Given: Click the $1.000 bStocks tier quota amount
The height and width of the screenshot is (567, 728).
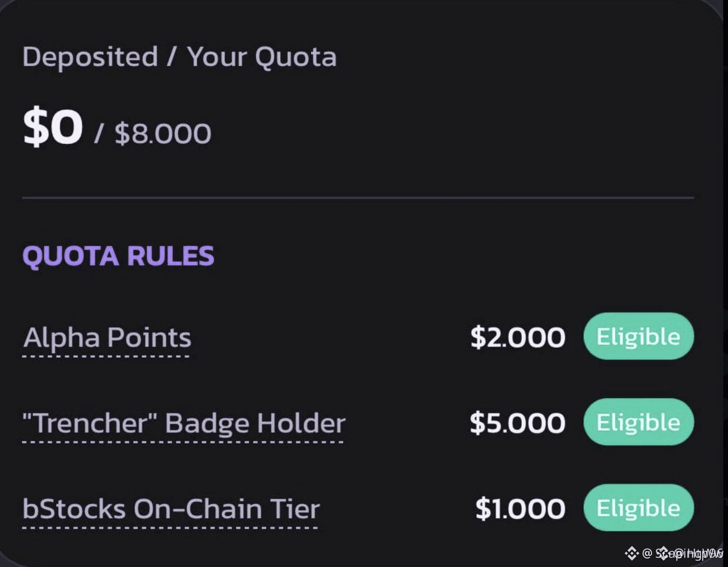Looking at the screenshot, I should [x=520, y=509].
